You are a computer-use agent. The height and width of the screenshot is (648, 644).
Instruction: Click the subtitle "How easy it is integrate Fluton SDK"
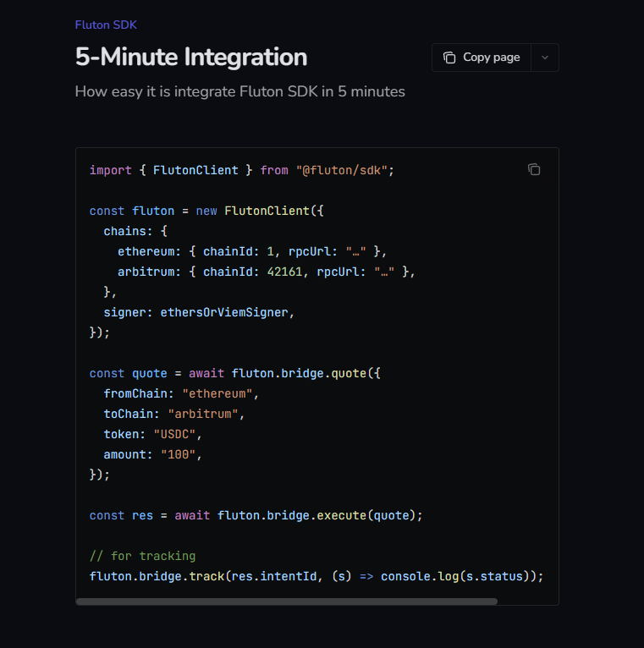239,91
